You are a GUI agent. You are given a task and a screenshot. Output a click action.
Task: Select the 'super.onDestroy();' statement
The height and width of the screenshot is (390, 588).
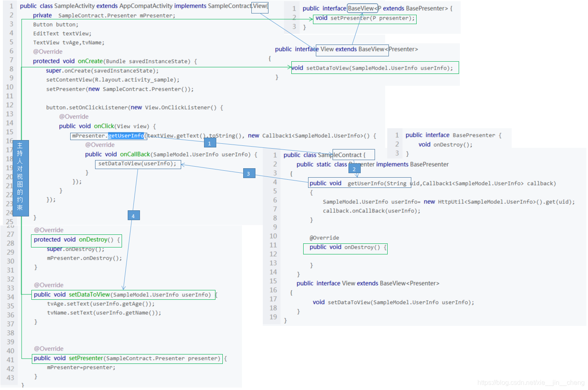click(75, 249)
